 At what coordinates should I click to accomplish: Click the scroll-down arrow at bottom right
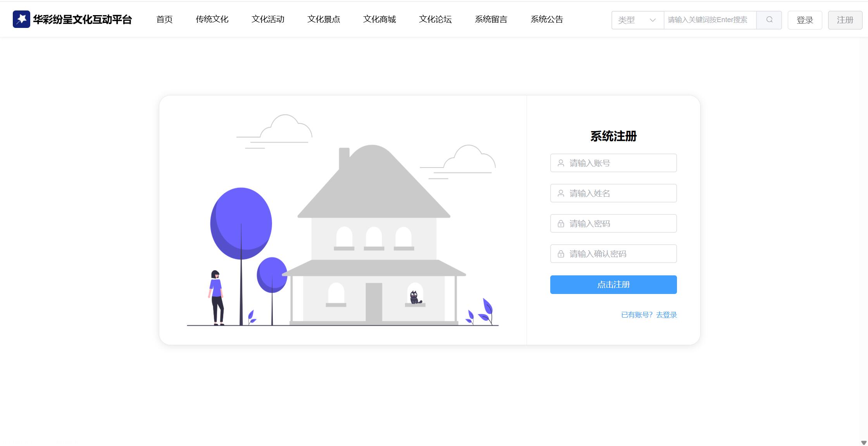[x=863, y=443]
